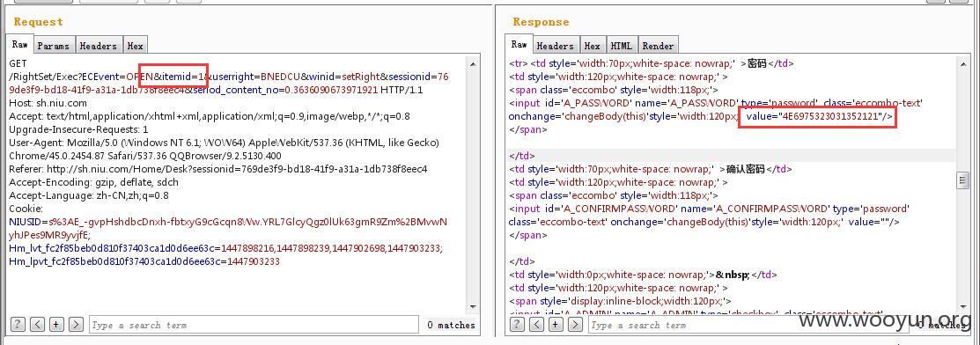The image size is (980, 345).
Task: Click the Response previous match arrow
Action: pos(537,325)
